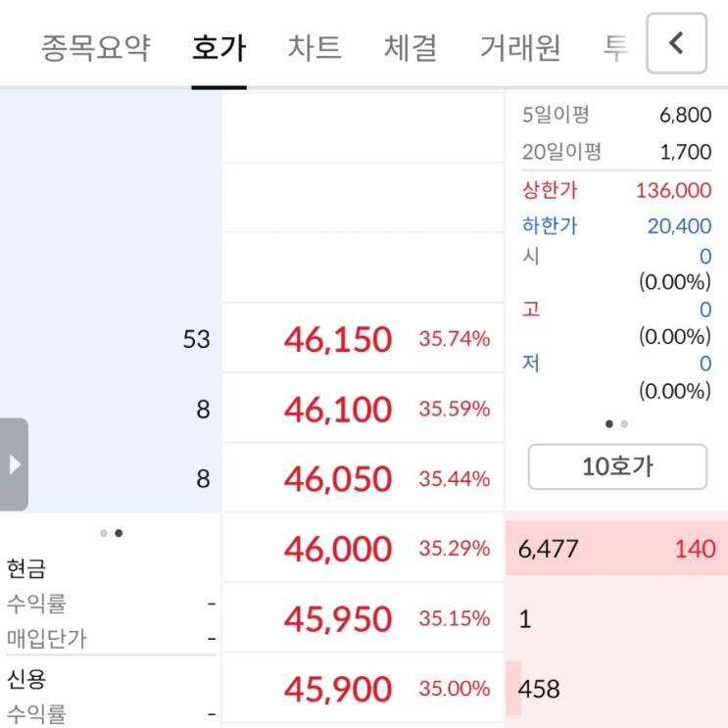The height and width of the screenshot is (728, 728).
Task: Click the 458 bid quantity bar
Action: pyautogui.click(x=616, y=689)
